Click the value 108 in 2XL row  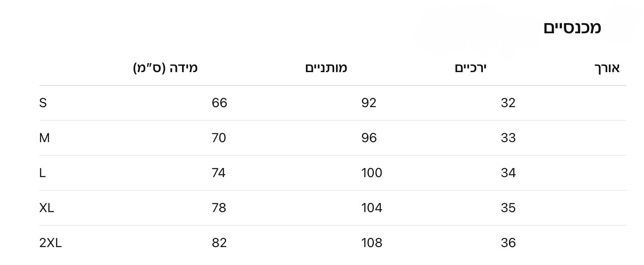click(x=371, y=243)
